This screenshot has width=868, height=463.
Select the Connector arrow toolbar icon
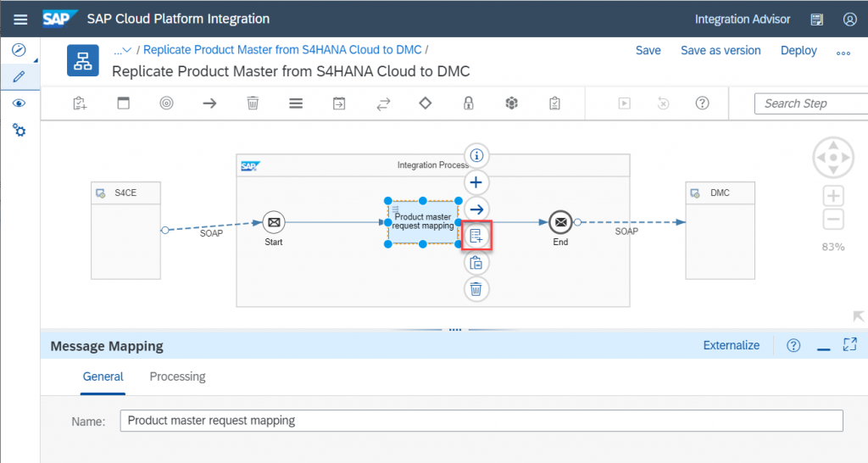click(209, 103)
